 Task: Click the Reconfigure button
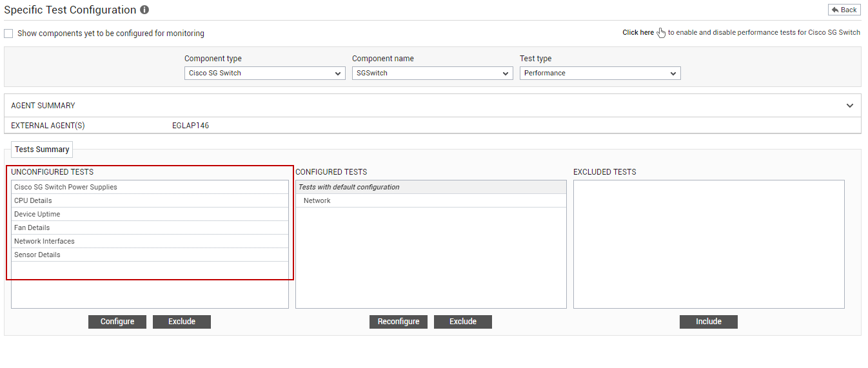[x=399, y=322]
